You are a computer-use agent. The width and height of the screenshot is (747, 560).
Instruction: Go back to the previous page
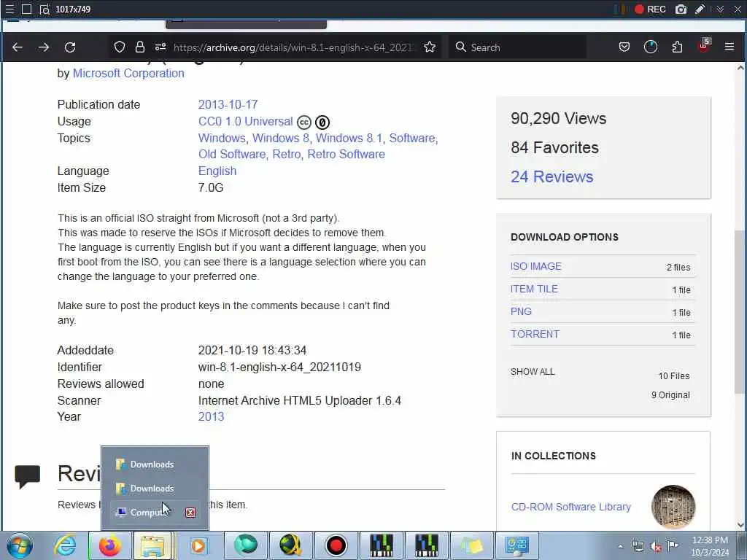pyautogui.click(x=18, y=47)
